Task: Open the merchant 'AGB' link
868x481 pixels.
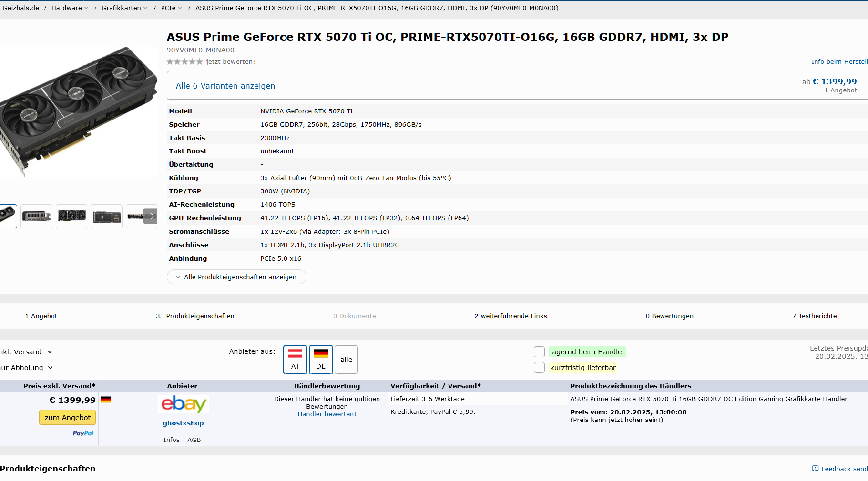Action: point(194,440)
